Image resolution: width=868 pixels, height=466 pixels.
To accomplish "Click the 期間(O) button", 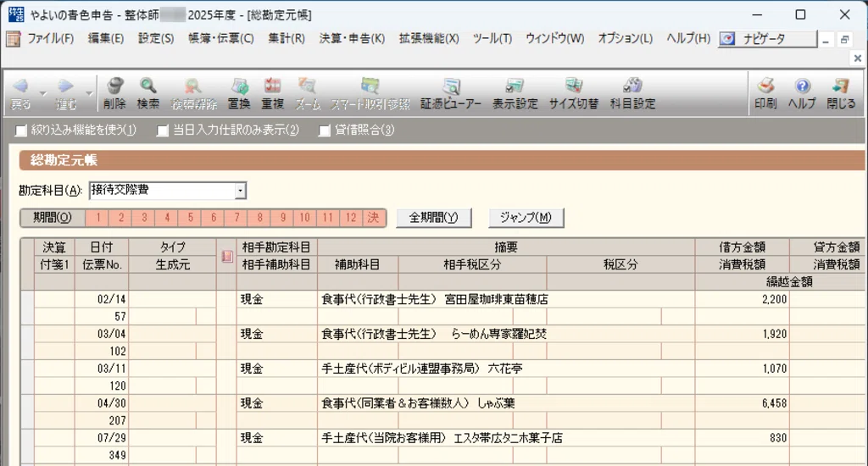I will [53, 218].
